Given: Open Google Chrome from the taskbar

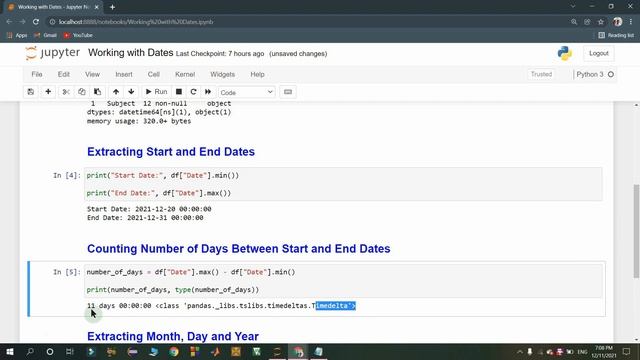Looking at the screenshot, I should pyautogui.click(x=174, y=351).
